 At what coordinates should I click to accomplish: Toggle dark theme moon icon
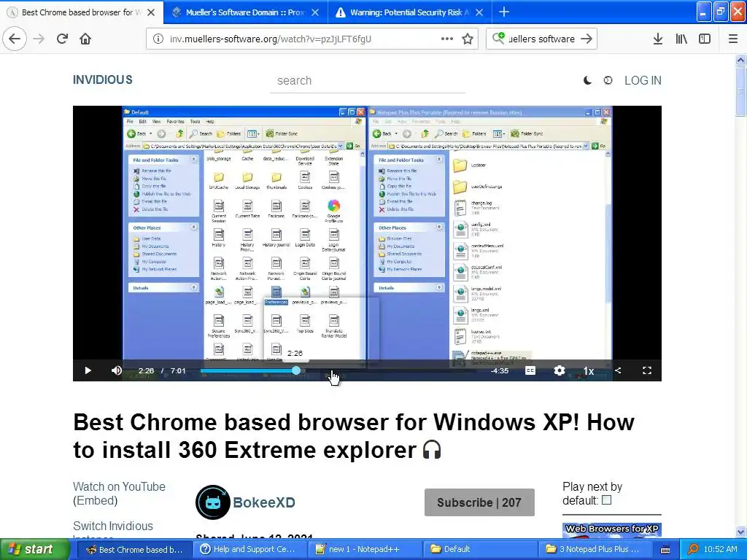[x=587, y=80]
